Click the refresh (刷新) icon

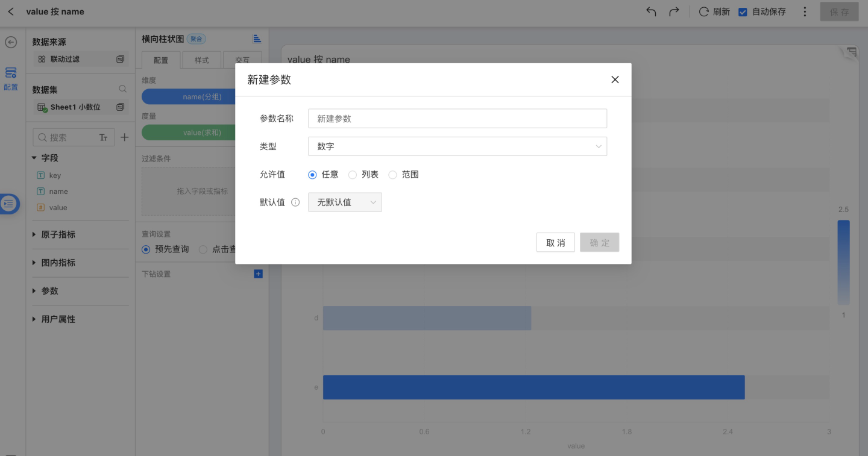coord(703,11)
